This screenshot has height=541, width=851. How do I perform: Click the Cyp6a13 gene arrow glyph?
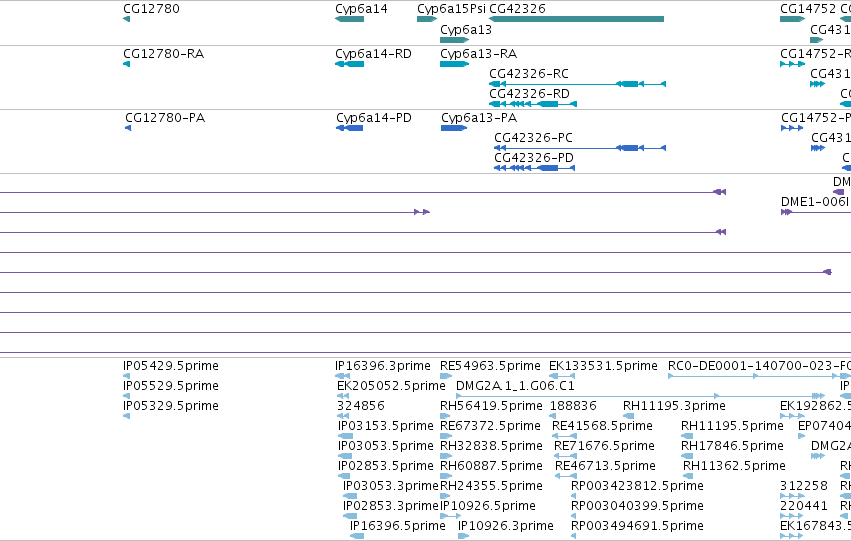(x=454, y=40)
